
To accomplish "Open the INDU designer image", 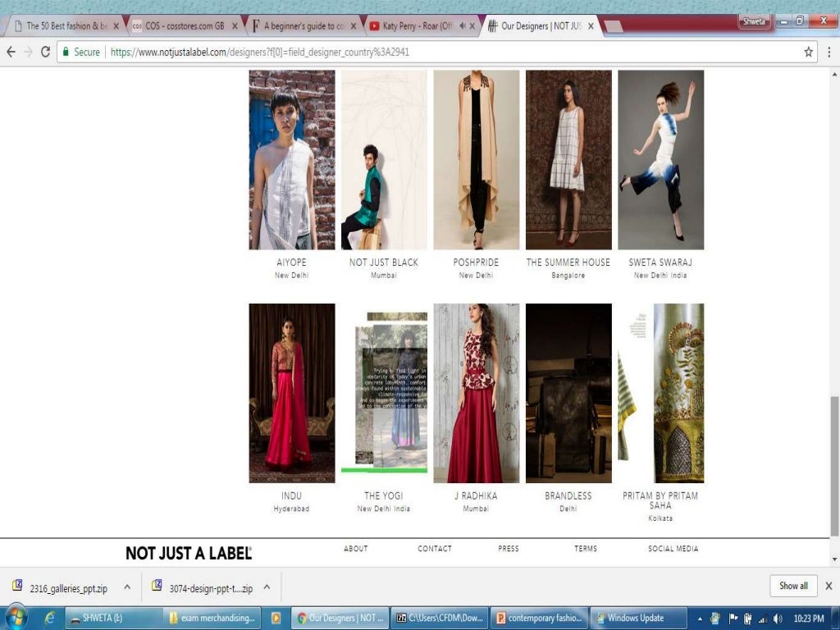I will [292, 393].
